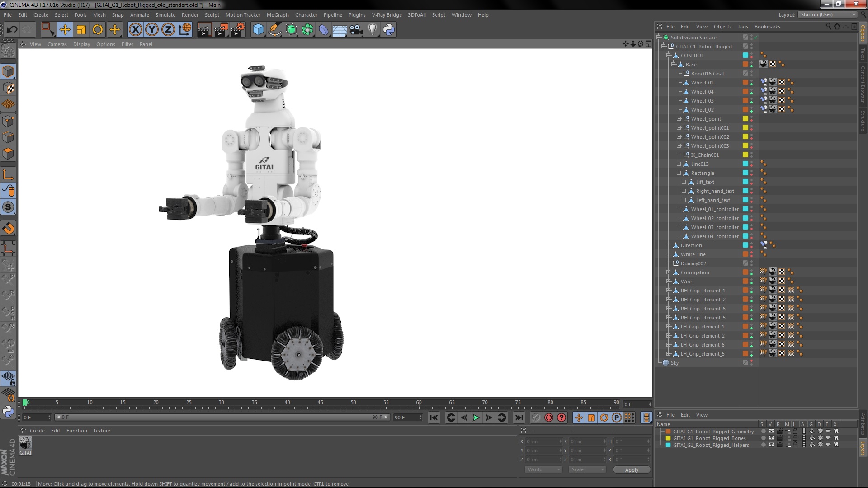This screenshot has width=868, height=488.
Task: Select the Sky object
Action: (675, 363)
